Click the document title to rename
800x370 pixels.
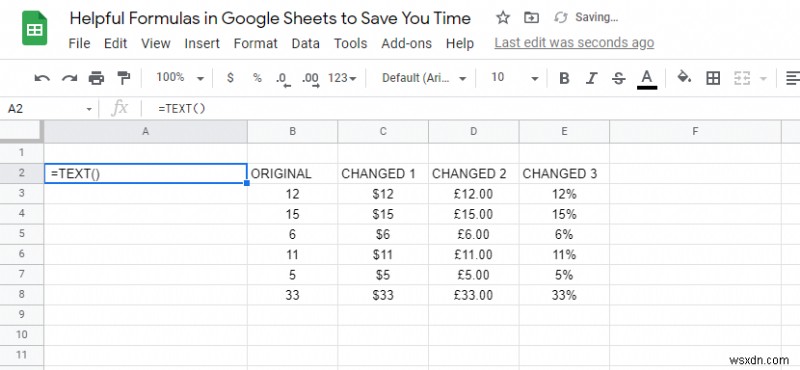pos(270,18)
